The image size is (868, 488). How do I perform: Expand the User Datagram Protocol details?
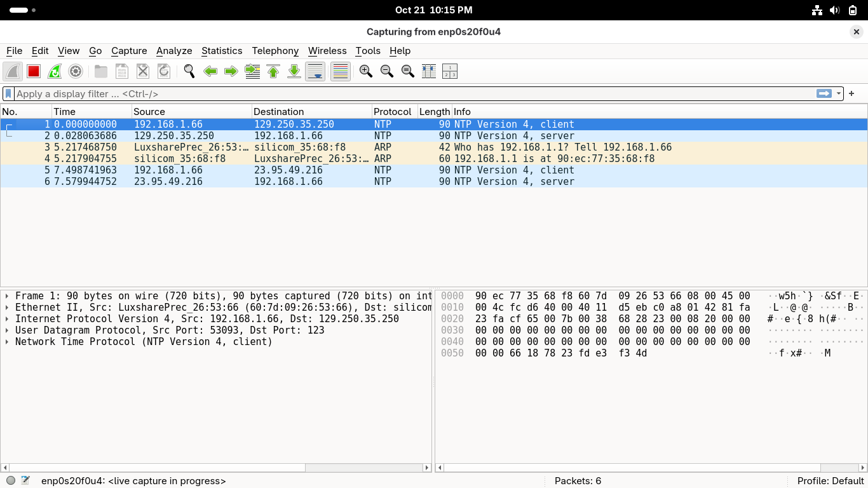tap(7, 330)
